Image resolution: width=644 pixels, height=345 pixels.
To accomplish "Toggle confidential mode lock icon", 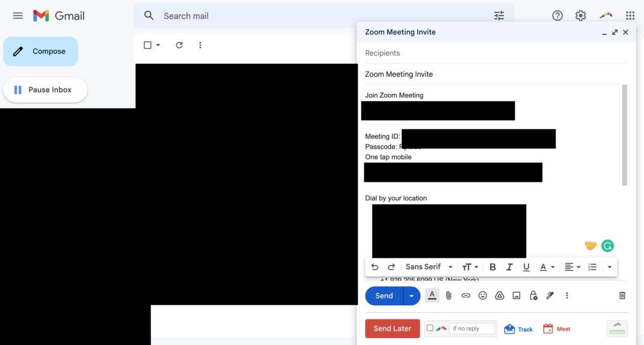I will point(533,296).
